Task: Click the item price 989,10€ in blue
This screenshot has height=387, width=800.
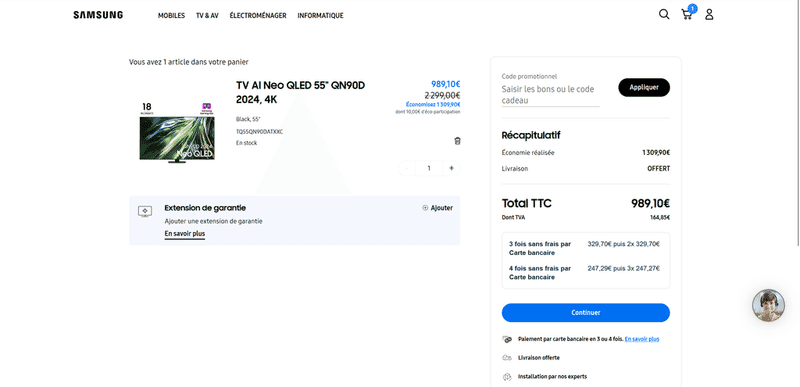Action: click(x=445, y=84)
